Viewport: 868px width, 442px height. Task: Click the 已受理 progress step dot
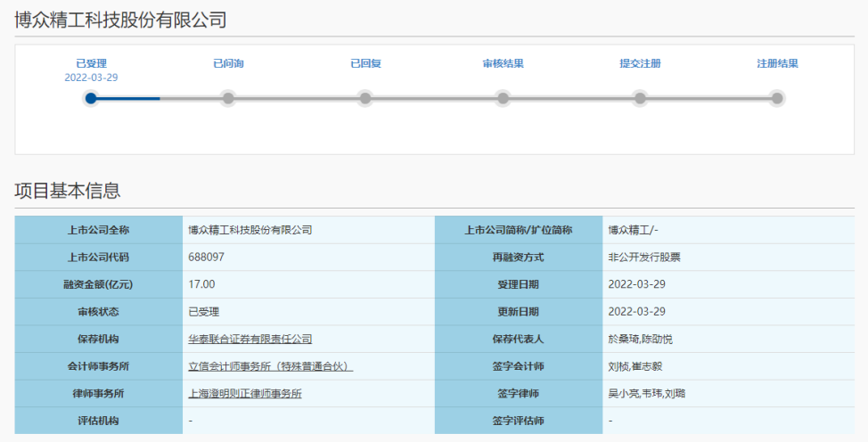91,99
